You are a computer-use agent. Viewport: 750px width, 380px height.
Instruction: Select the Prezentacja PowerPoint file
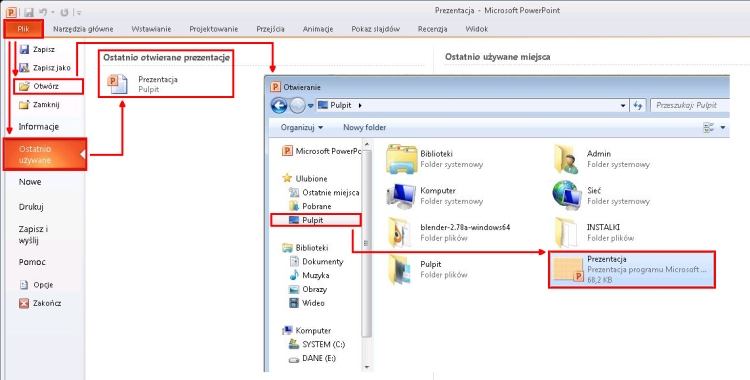(631, 269)
